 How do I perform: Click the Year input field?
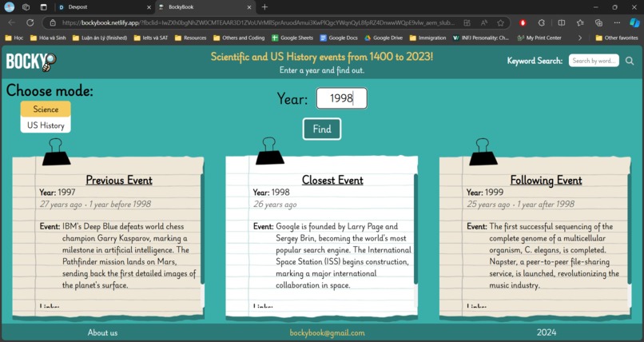tap(342, 98)
